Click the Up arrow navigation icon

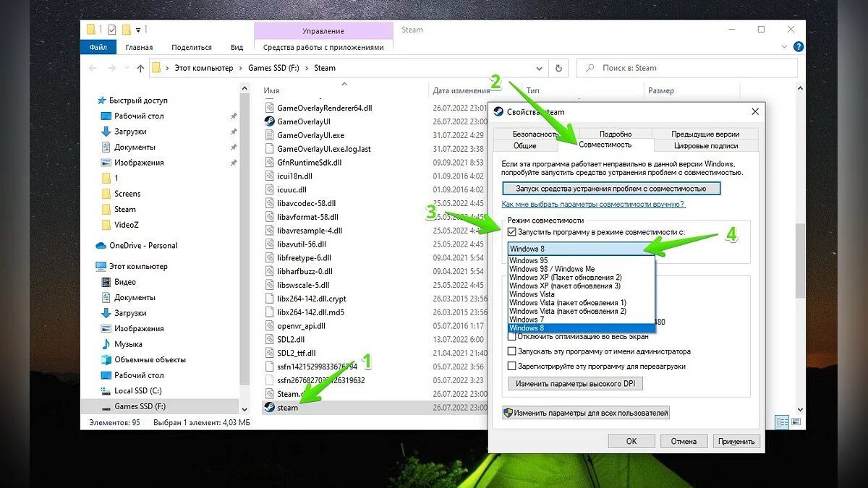pos(140,68)
